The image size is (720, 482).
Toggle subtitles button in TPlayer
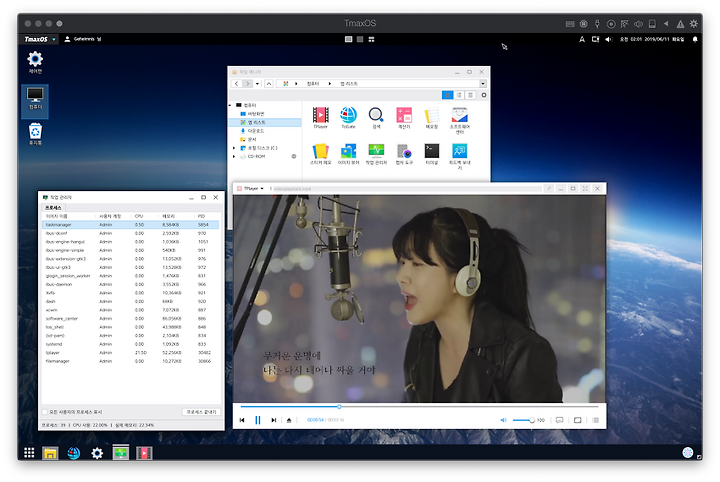click(559, 420)
